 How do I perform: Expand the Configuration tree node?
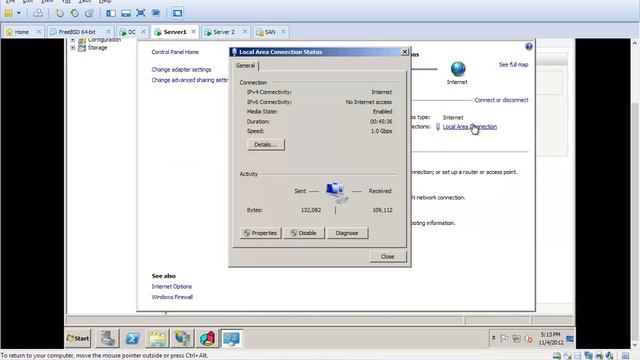[73, 40]
